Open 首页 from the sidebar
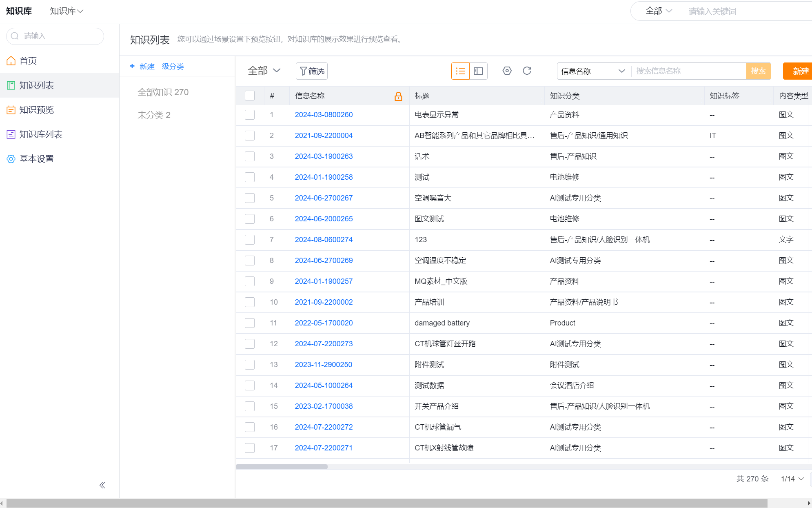 point(28,61)
